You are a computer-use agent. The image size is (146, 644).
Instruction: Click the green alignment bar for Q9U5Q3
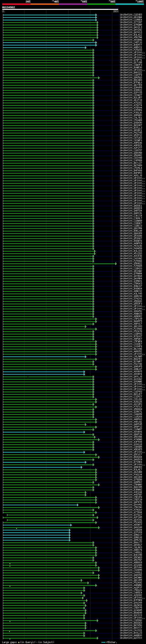[x=51, y=78]
